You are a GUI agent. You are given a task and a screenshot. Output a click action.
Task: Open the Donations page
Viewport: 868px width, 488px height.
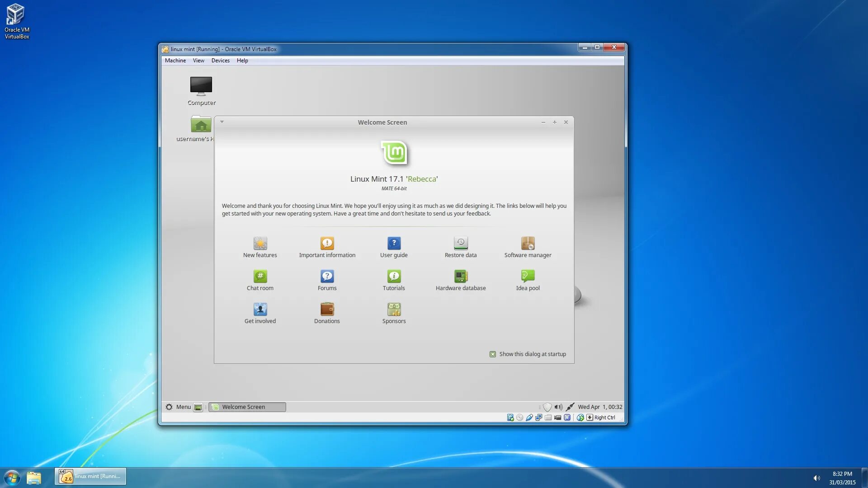pyautogui.click(x=327, y=314)
